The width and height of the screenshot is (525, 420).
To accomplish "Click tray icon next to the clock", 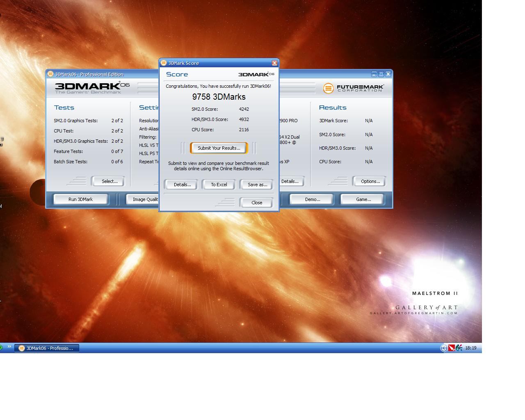I will [459, 348].
